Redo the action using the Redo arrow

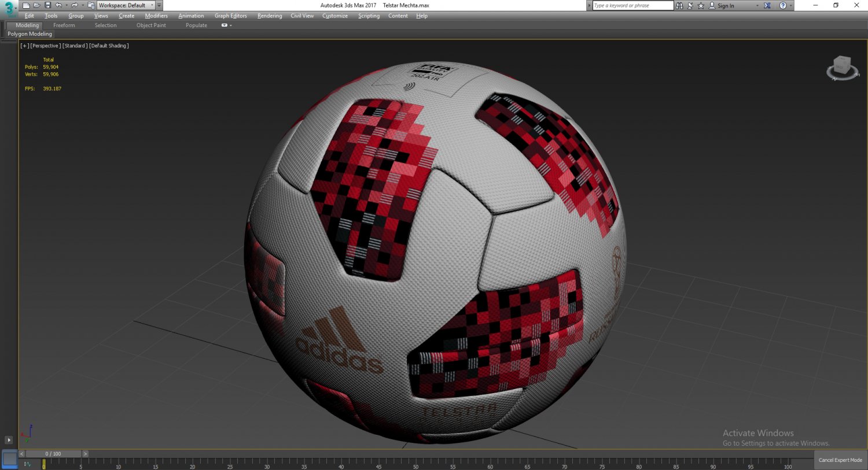tap(74, 5)
